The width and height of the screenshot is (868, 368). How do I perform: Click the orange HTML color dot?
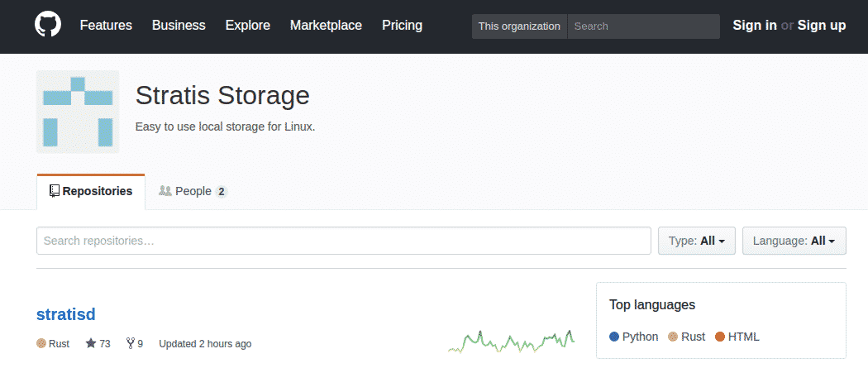(720, 337)
